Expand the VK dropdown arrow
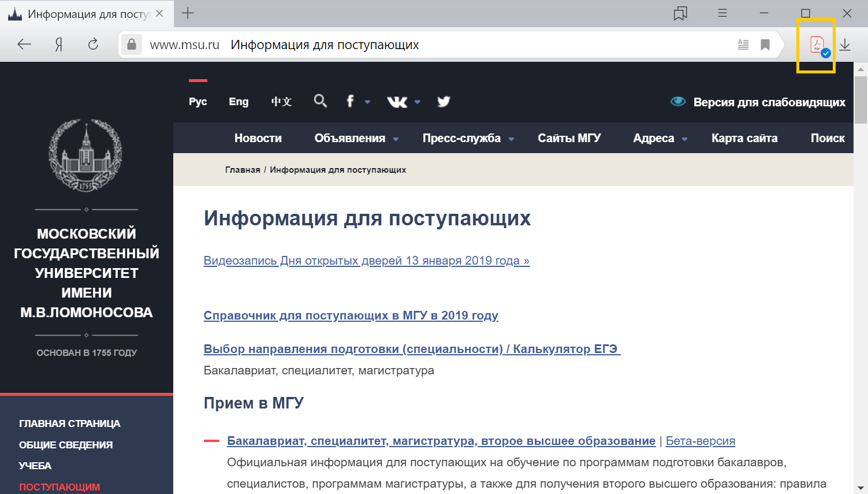Viewport: 868px width, 494px height. tap(418, 102)
